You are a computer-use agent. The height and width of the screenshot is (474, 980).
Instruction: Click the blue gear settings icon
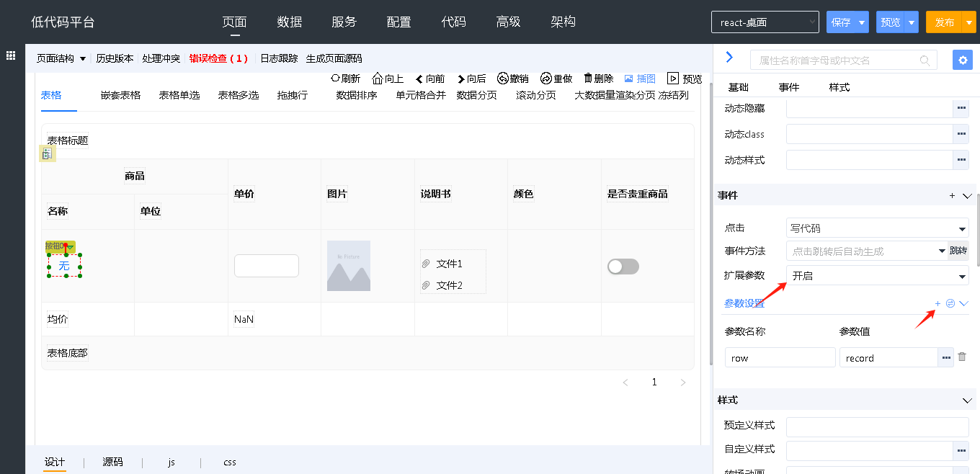(x=962, y=60)
